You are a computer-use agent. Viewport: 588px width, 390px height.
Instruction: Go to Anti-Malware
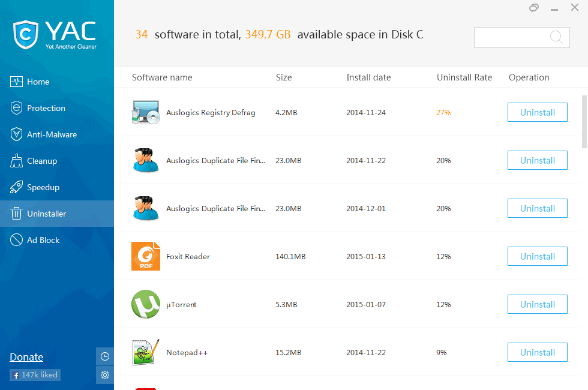click(57, 134)
